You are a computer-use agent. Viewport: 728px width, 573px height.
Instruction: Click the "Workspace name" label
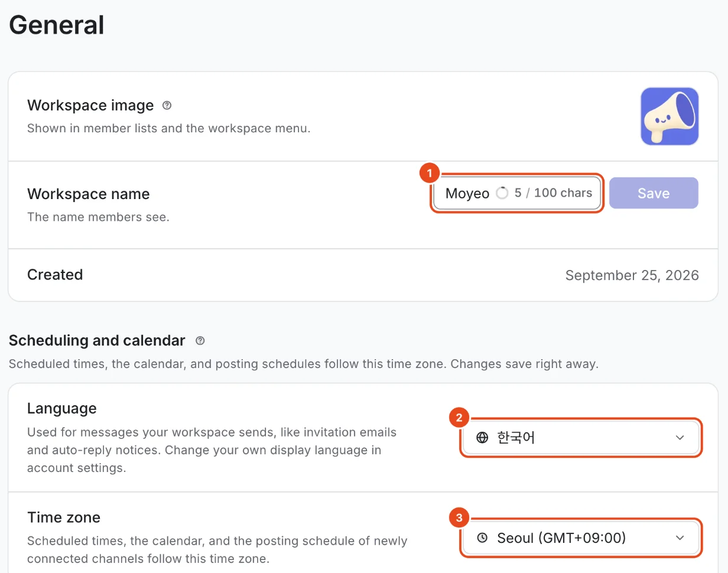[89, 194]
